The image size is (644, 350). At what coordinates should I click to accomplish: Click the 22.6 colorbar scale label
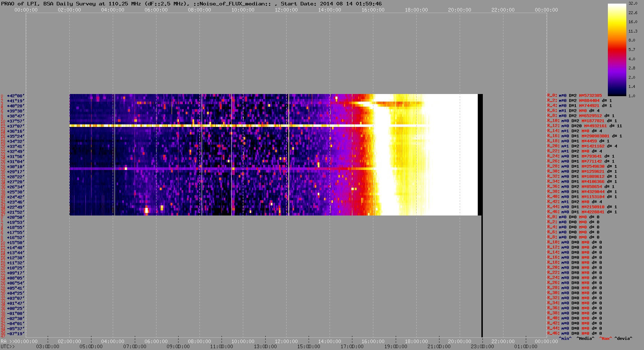(x=633, y=13)
